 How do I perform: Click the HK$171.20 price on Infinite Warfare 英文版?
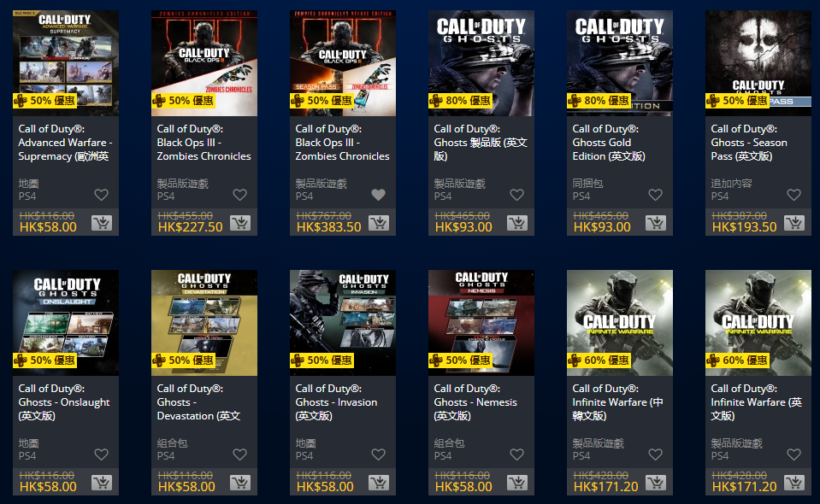coord(744,487)
